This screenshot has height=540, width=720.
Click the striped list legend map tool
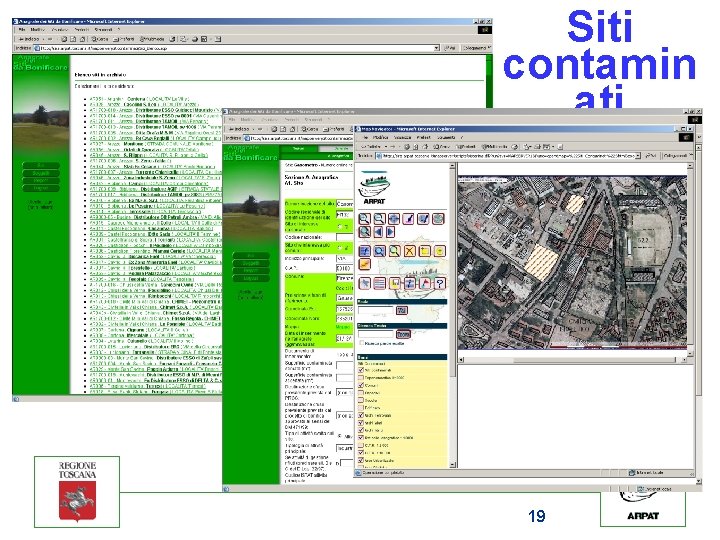tap(379, 283)
